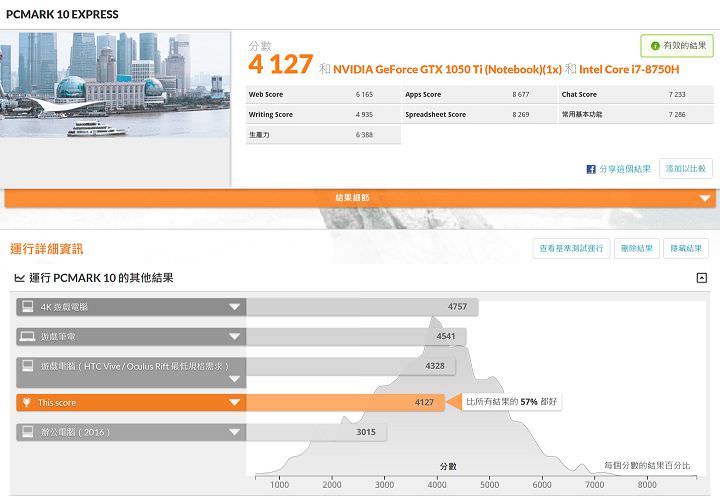Collapse the other results panel with caret button

pyautogui.click(x=701, y=277)
